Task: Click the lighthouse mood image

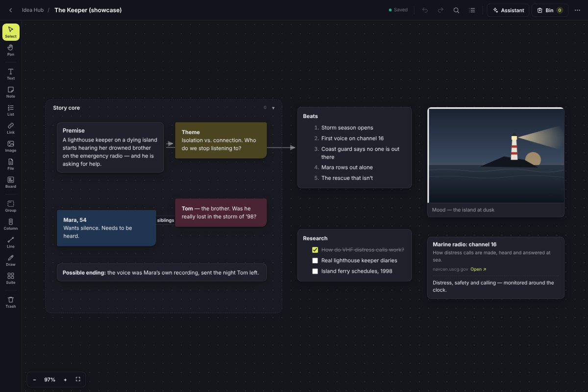Action: point(496,155)
